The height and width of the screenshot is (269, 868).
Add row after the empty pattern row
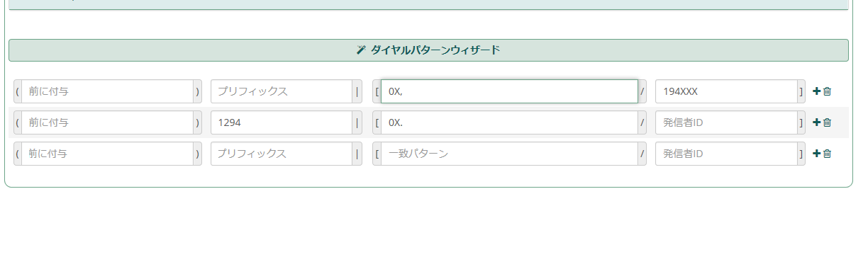coord(816,154)
